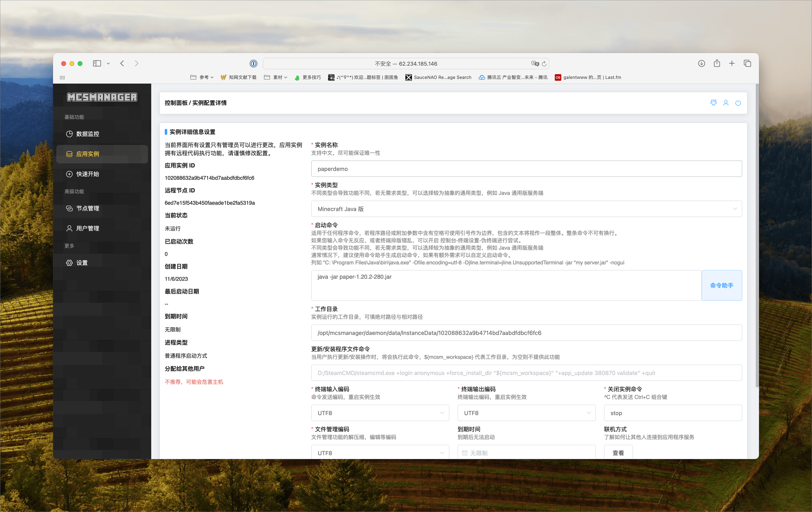This screenshot has width=812, height=512.
Task: Open the 终端输出编码 UTF8 dropdown
Action: [526, 413]
